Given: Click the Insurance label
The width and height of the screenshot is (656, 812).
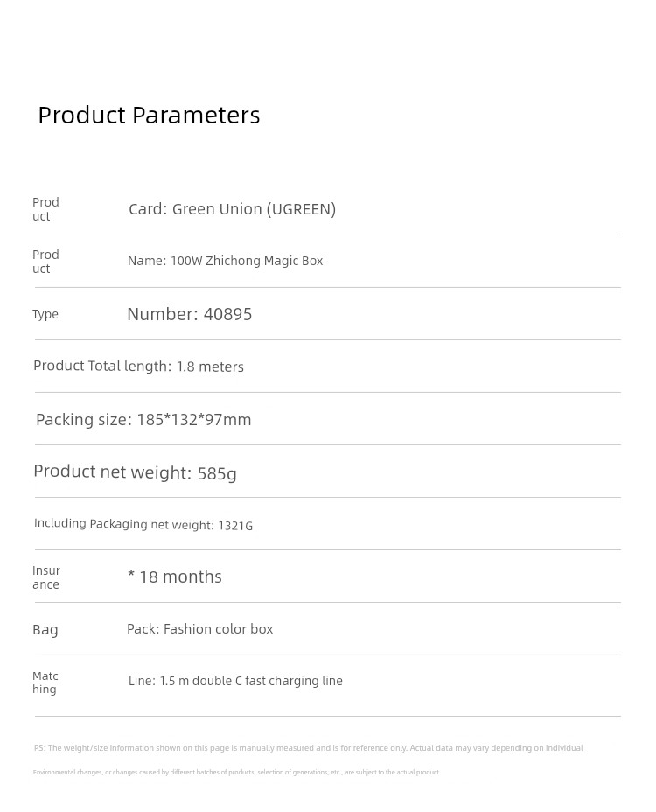Looking at the screenshot, I should point(46,577).
